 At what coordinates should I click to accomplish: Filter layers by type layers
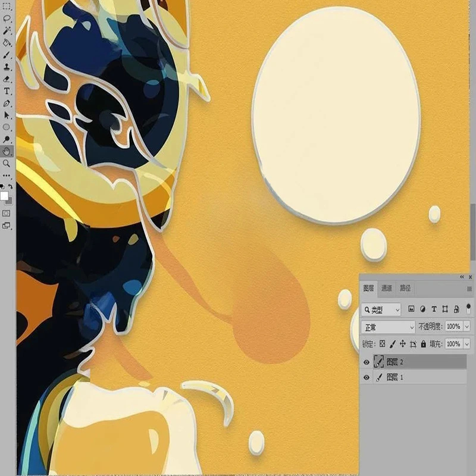tap(434, 309)
